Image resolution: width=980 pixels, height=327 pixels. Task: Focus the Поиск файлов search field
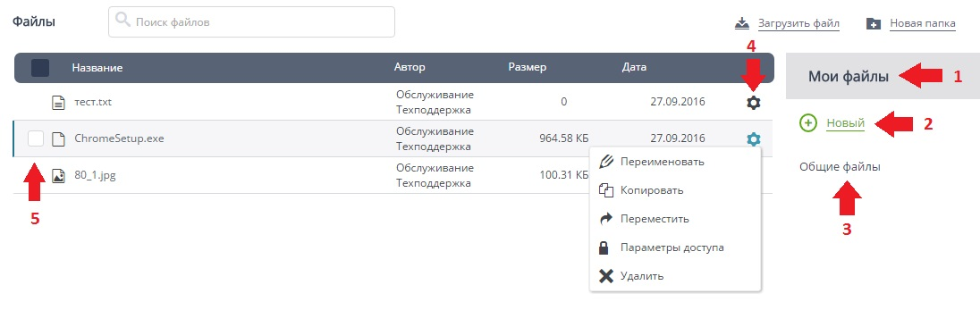point(252,21)
